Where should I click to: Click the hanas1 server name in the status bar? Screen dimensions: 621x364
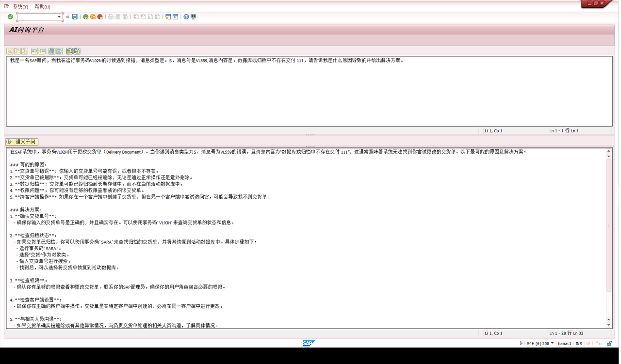[x=565, y=343]
